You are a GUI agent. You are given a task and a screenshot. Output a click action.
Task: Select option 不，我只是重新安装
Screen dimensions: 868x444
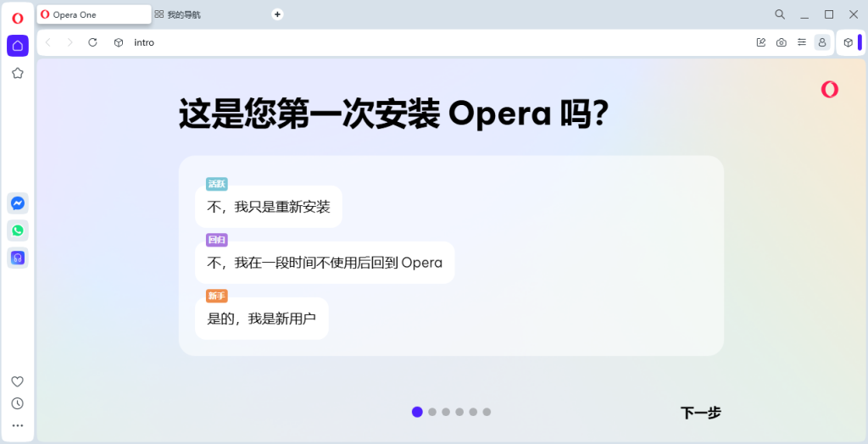tap(269, 207)
